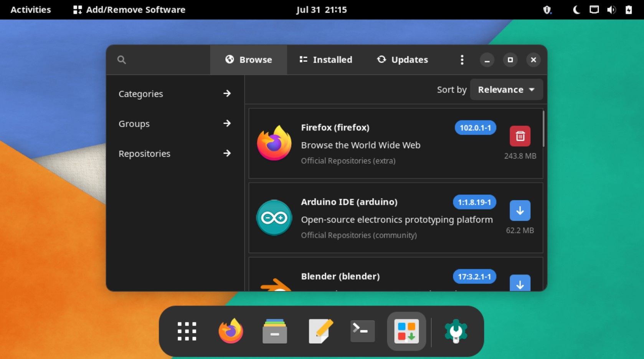Image resolution: width=644 pixels, height=359 pixels.
Task: Install Arduino IDE with download button
Action: [520, 210]
